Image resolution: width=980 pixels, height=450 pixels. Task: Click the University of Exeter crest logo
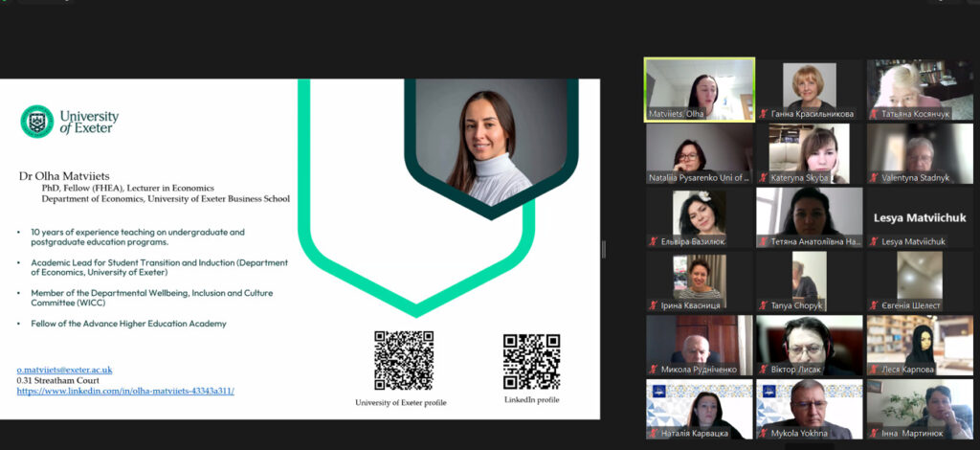[37, 122]
